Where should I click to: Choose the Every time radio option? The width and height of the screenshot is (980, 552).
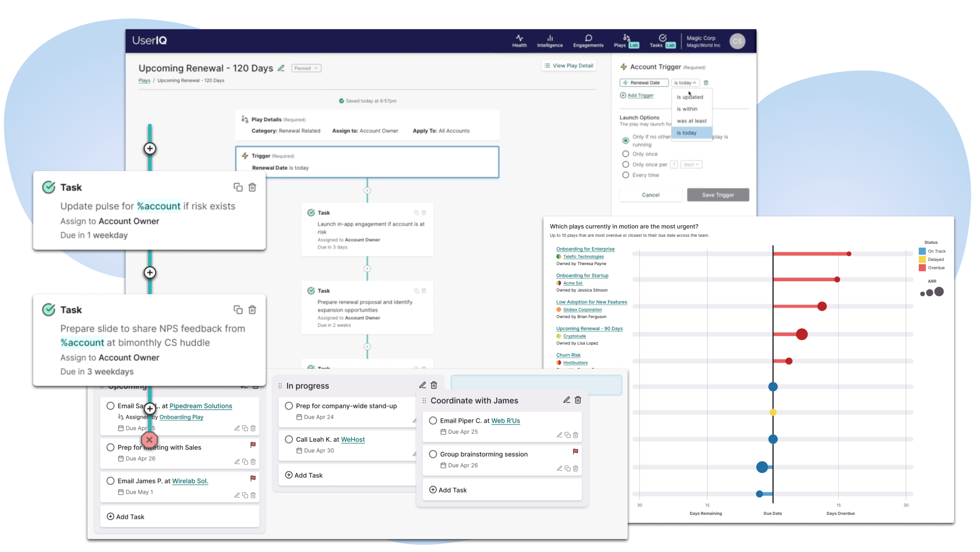626,175
